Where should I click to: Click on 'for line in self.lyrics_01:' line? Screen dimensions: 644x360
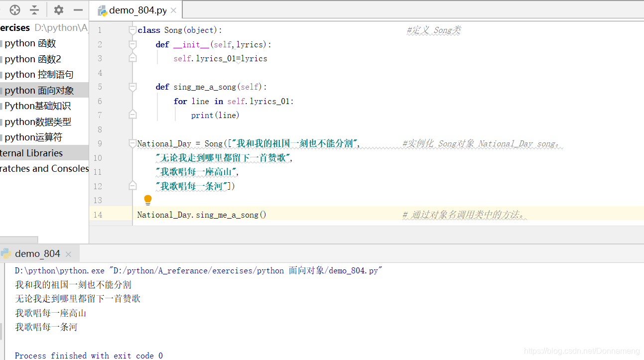[x=234, y=101]
